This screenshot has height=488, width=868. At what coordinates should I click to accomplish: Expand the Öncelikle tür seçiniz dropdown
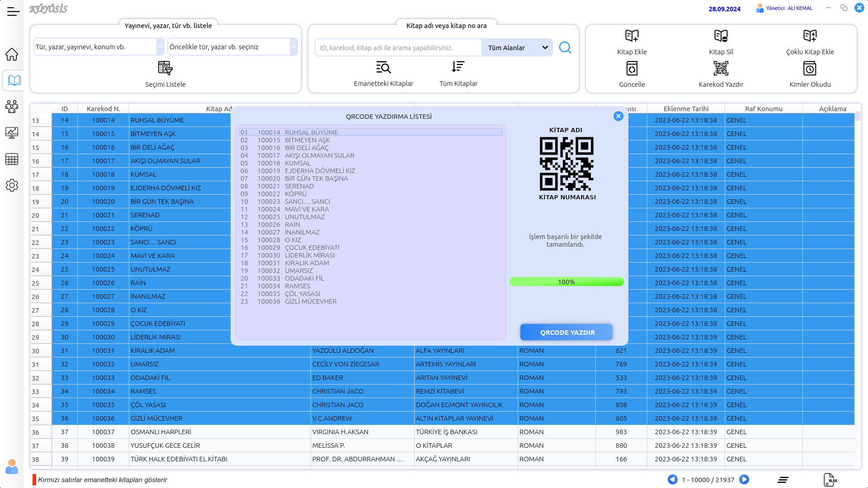293,47
